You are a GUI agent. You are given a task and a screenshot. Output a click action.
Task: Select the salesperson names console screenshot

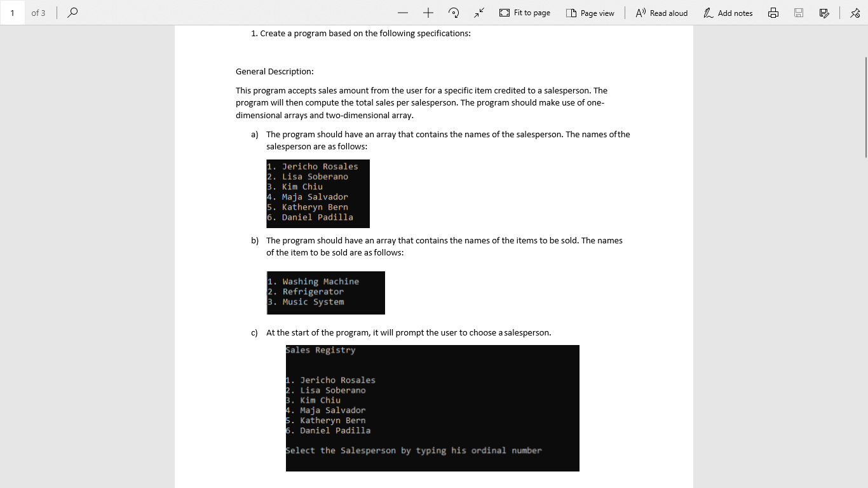pyautogui.click(x=318, y=194)
